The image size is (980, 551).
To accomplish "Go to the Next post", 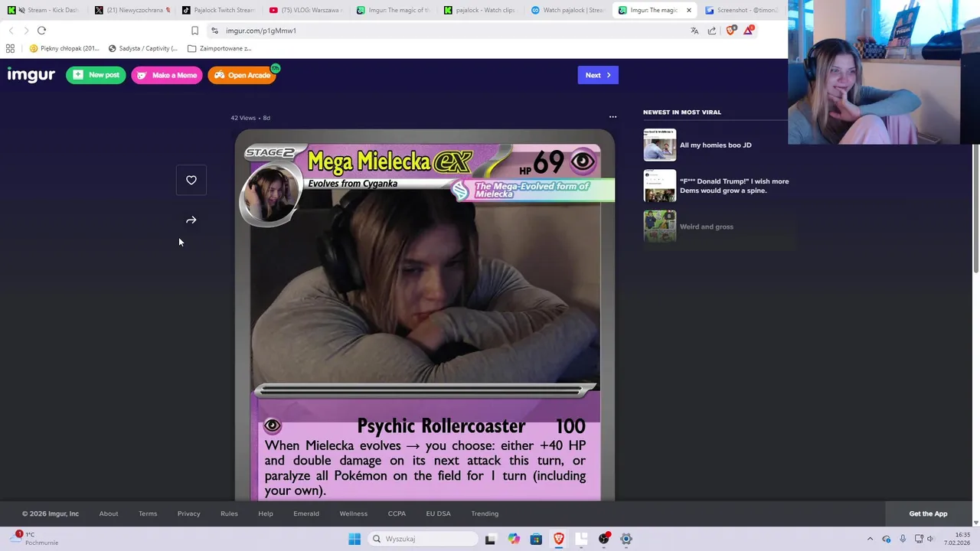I will (x=598, y=75).
